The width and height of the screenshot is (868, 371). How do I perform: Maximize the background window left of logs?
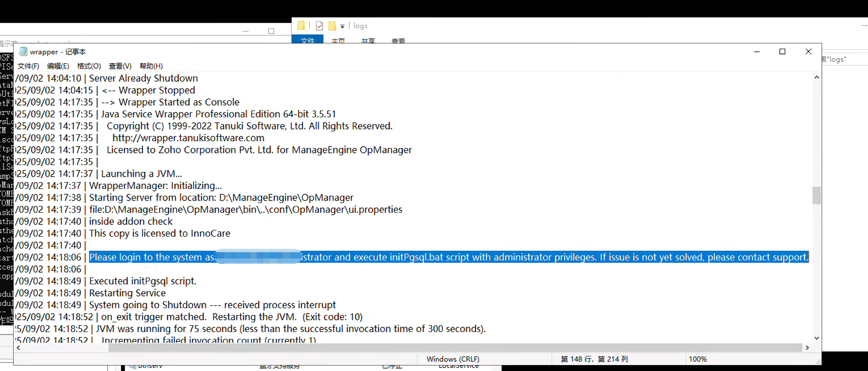(271, 31)
